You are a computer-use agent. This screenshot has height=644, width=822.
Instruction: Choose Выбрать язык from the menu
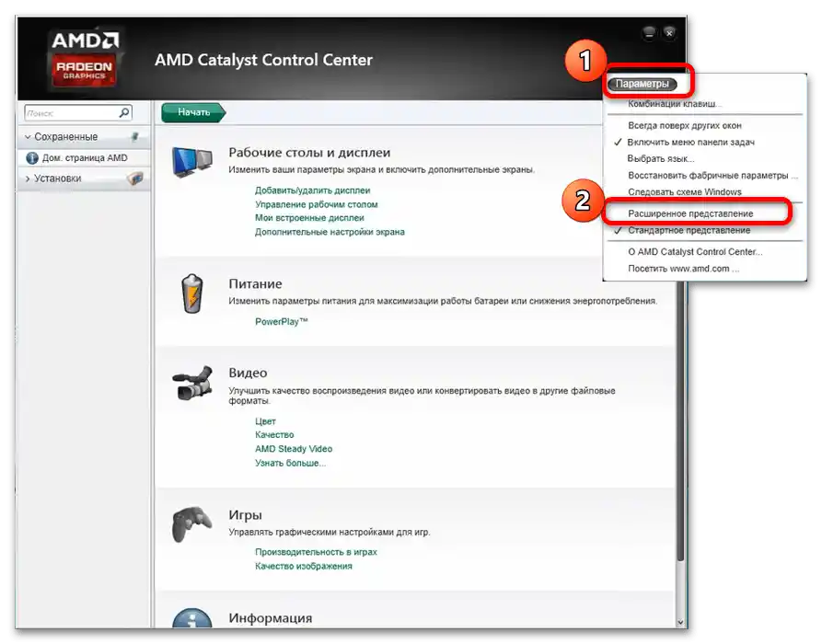pos(661,158)
